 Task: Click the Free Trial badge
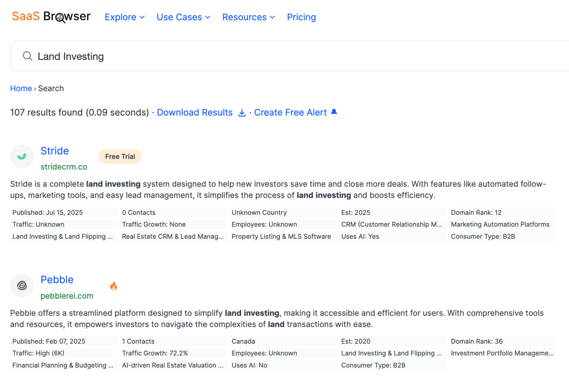point(120,157)
